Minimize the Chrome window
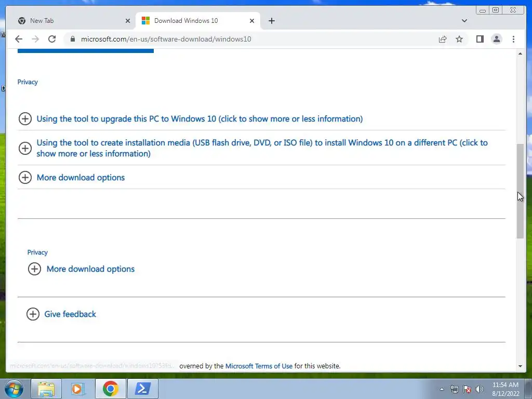This screenshot has height=399, width=532. 483,10
